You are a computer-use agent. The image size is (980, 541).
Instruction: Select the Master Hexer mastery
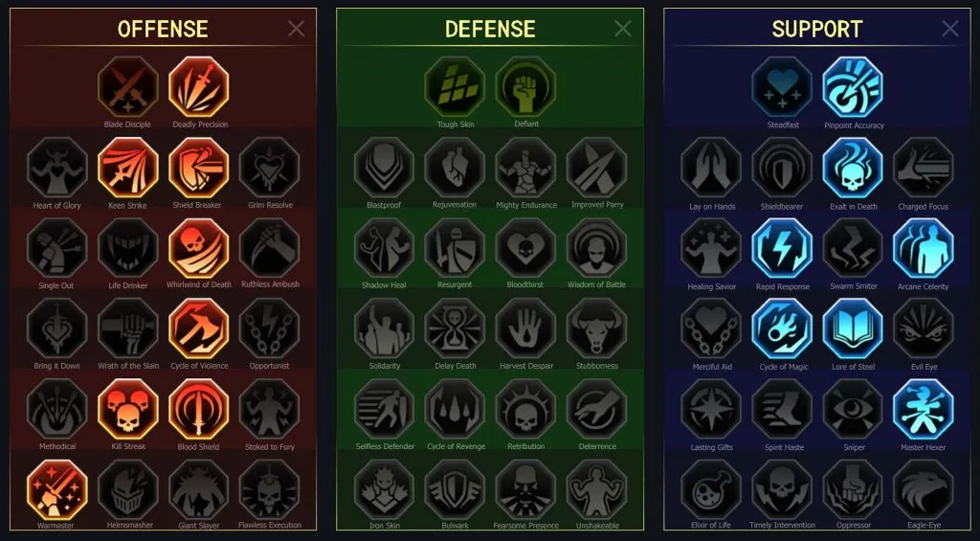(x=924, y=409)
